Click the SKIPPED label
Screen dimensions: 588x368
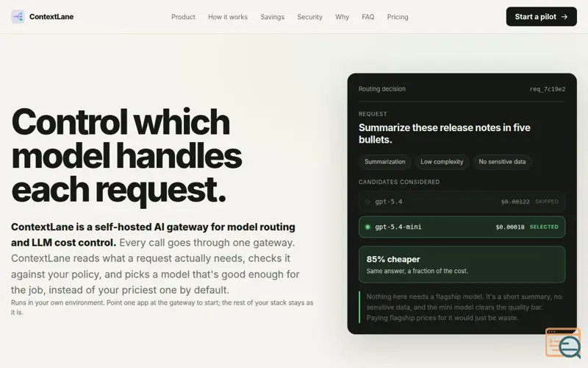[546, 202]
